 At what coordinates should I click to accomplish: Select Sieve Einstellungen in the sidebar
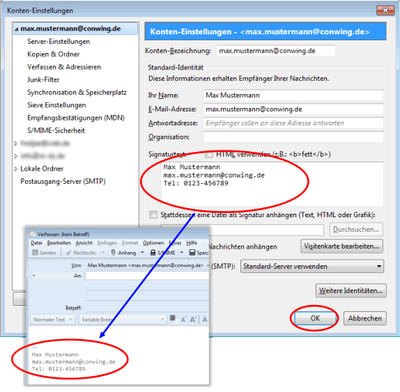(x=57, y=105)
